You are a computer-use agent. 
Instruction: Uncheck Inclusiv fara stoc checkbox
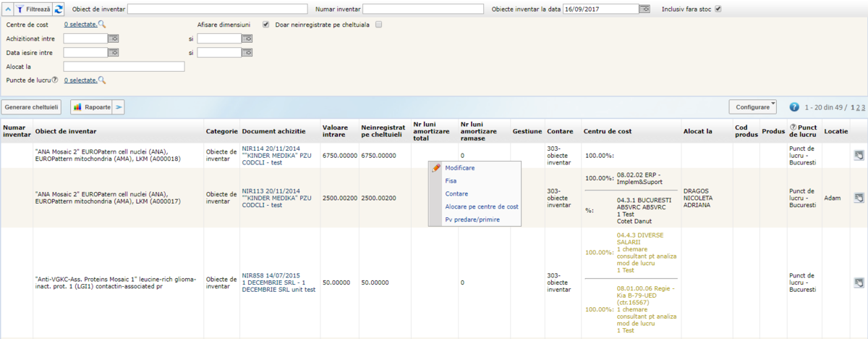tap(718, 9)
